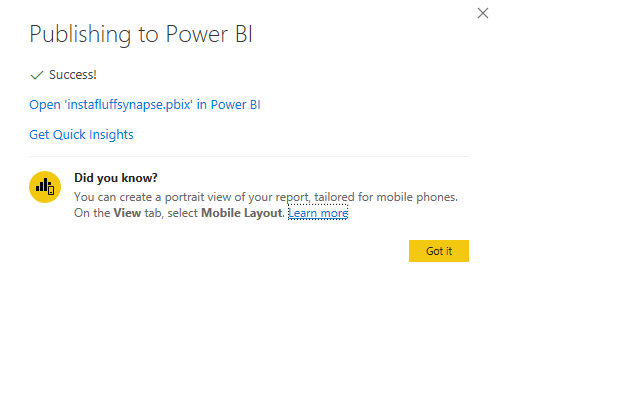Click the divider line above the tip
The width and height of the screenshot is (624, 405).
pyautogui.click(x=249, y=156)
